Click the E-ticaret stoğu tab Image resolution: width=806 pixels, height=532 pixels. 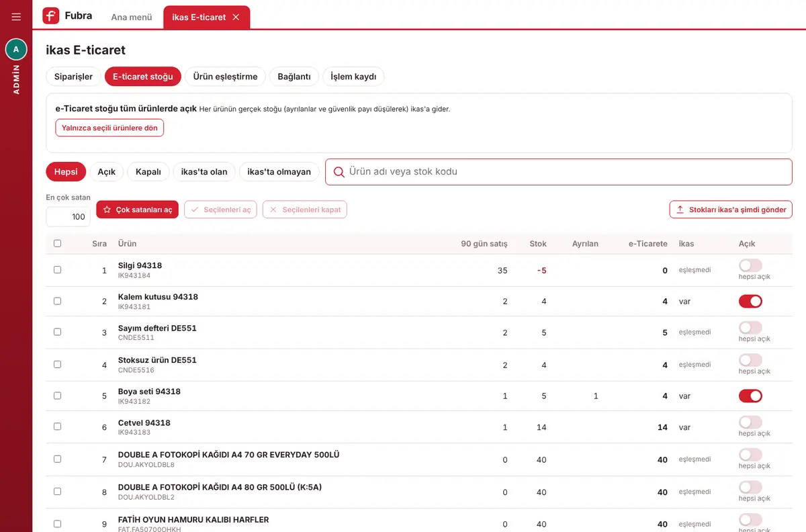(142, 77)
